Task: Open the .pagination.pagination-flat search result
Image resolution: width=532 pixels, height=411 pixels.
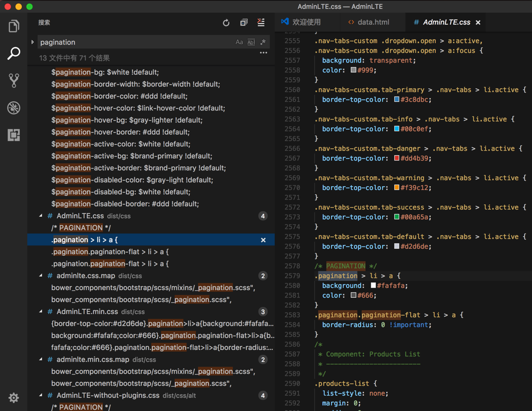Action: 110,251
